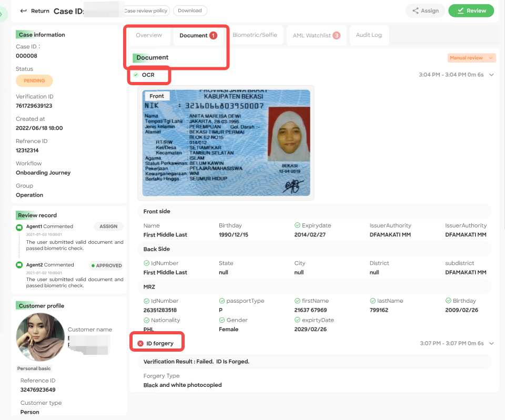Screen dimensions: 505x420
Task: Click the green OCR passed check icon
Action: pyautogui.click(x=136, y=75)
